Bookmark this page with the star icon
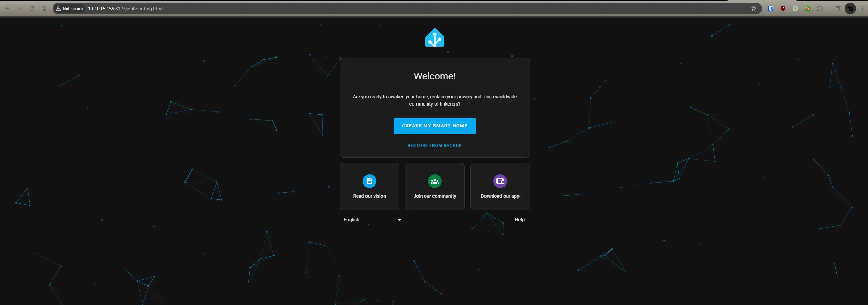Image resolution: width=868 pixels, height=305 pixels. [x=754, y=9]
